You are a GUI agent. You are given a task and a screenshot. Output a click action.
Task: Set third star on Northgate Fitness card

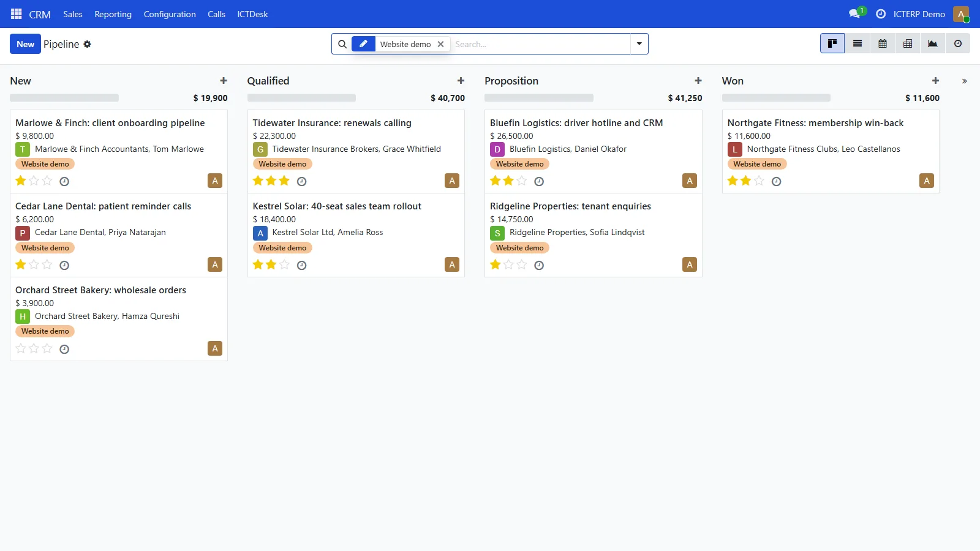pyautogui.click(x=759, y=181)
